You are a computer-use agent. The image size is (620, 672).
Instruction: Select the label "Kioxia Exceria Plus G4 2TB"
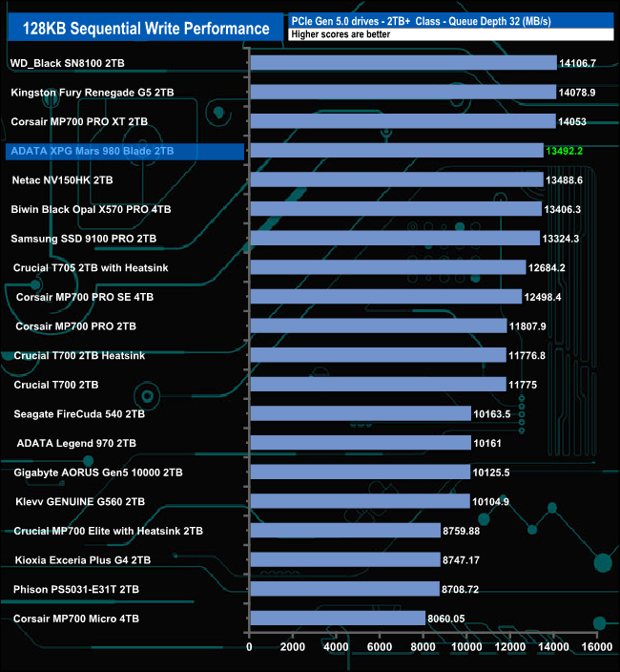click(83, 560)
